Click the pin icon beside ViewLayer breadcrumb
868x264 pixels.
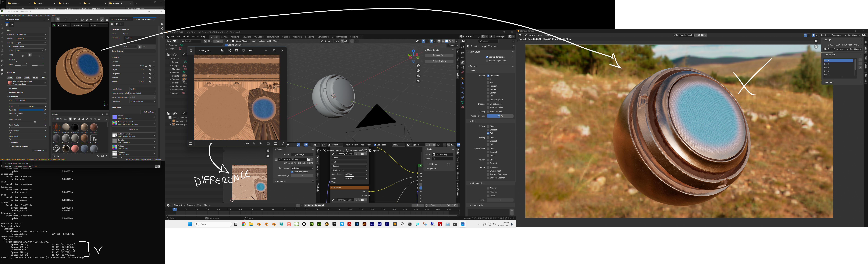pos(513,46)
